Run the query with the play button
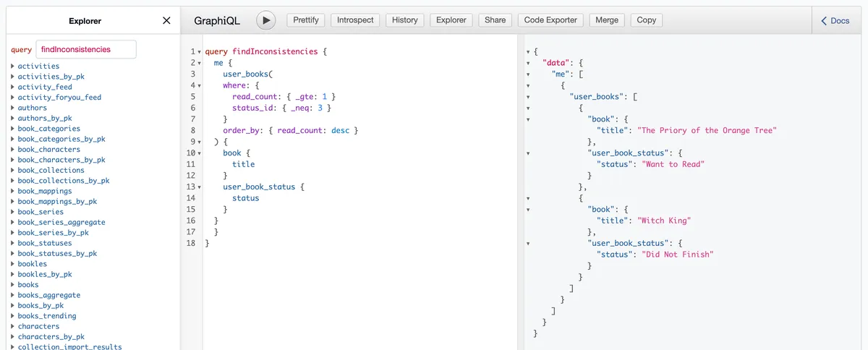The width and height of the screenshot is (868, 350). [x=266, y=20]
